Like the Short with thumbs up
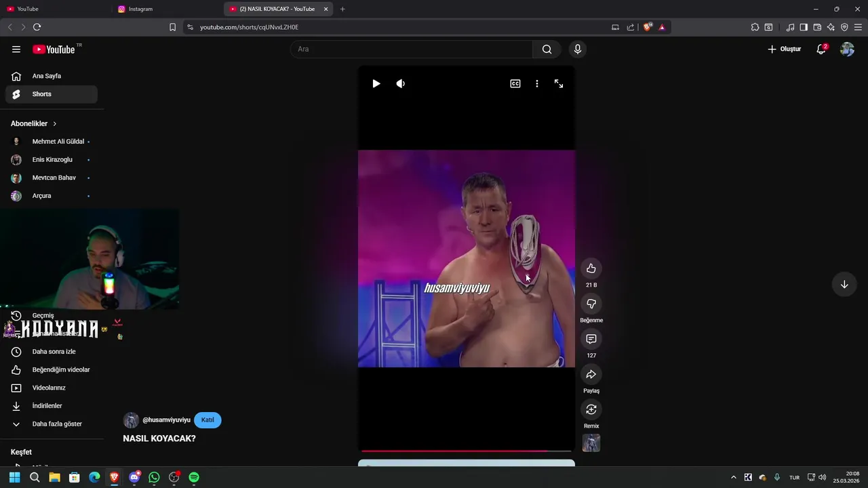 pyautogui.click(x=591, y=268)
